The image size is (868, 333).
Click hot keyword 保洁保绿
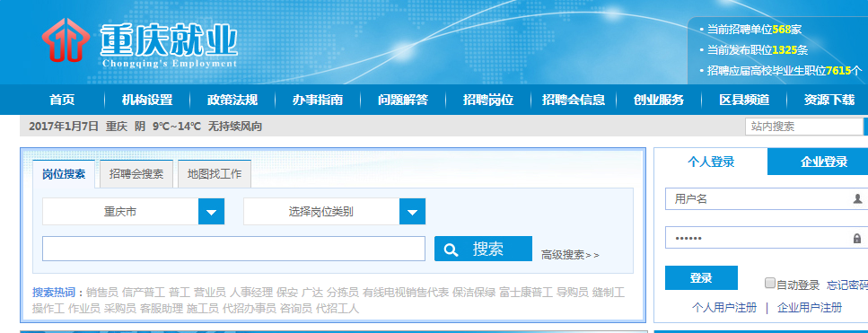(x=474, y=293)
